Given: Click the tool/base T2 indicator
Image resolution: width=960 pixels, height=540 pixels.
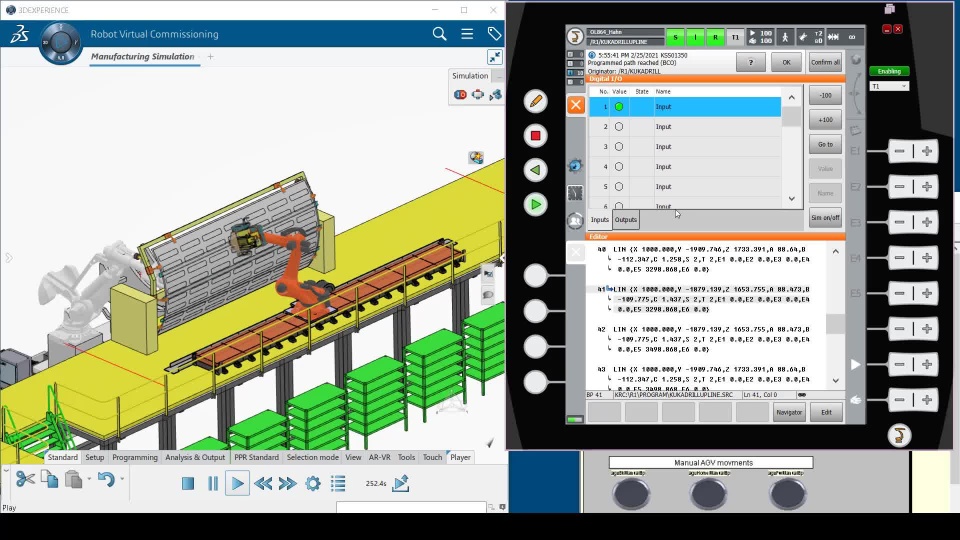Looking at the screenshot, I should point(810,37).
